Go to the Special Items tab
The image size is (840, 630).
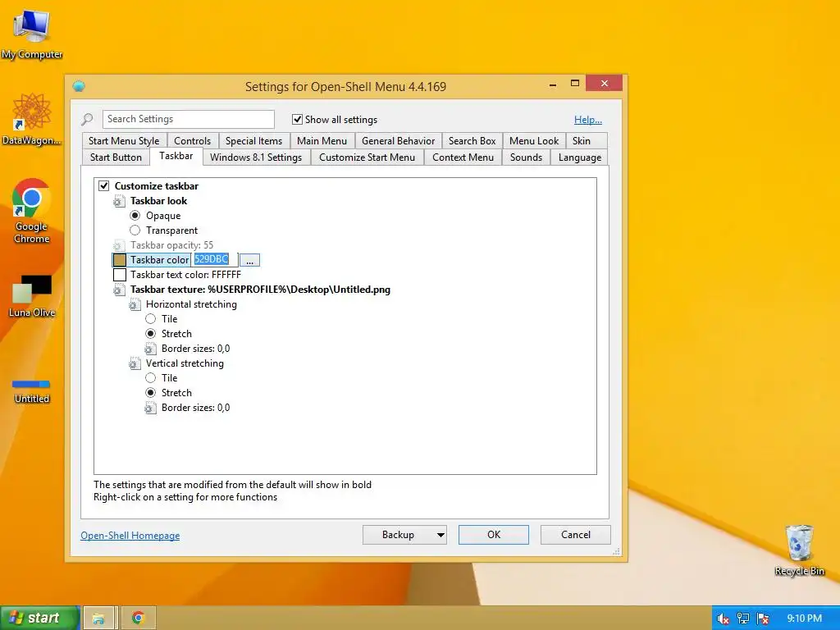[x=253, y=141]
